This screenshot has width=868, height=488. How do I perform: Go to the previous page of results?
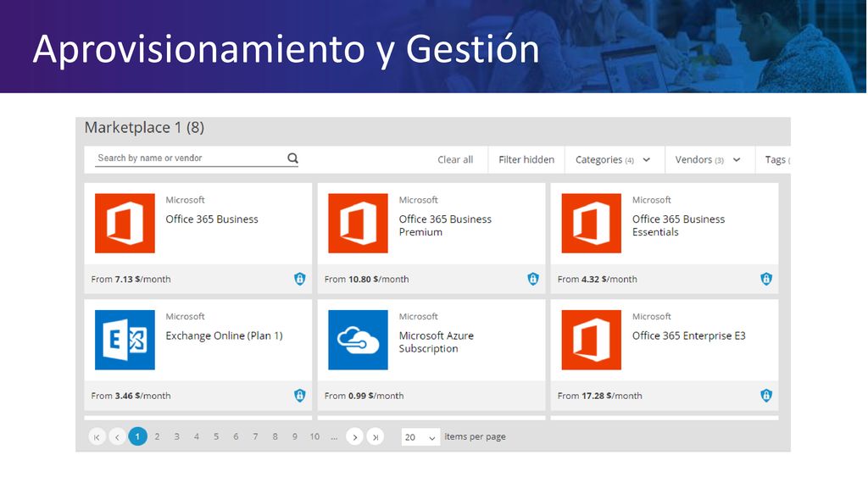point(117,436)
